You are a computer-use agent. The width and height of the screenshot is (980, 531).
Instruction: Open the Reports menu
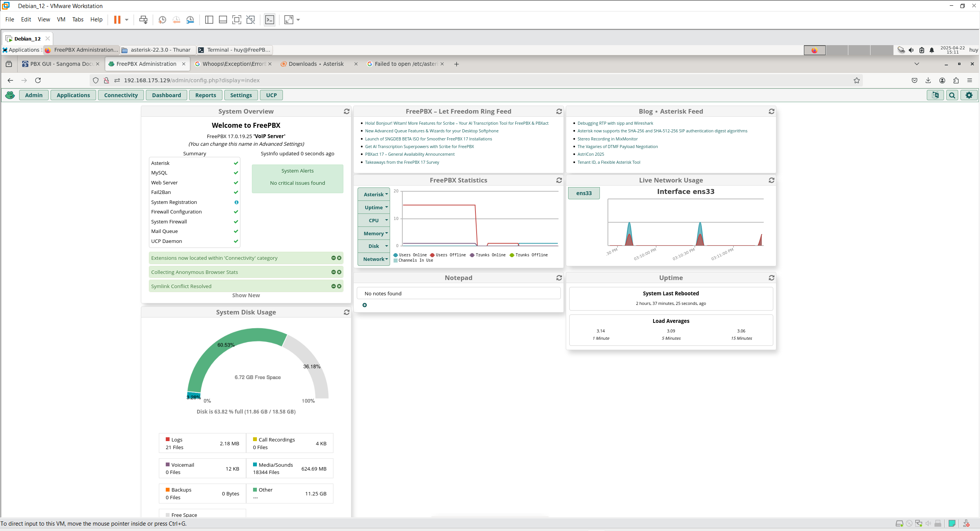(205, 95)
